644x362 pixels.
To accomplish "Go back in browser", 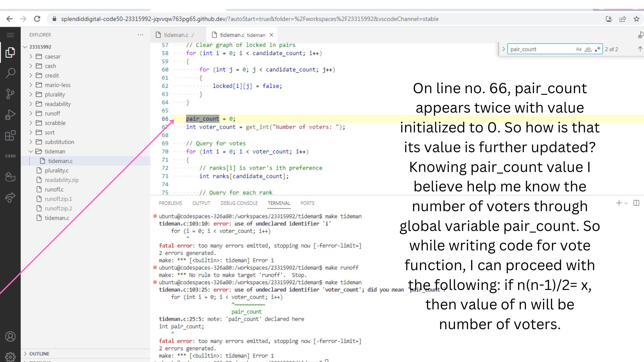I will click(9, 19).
